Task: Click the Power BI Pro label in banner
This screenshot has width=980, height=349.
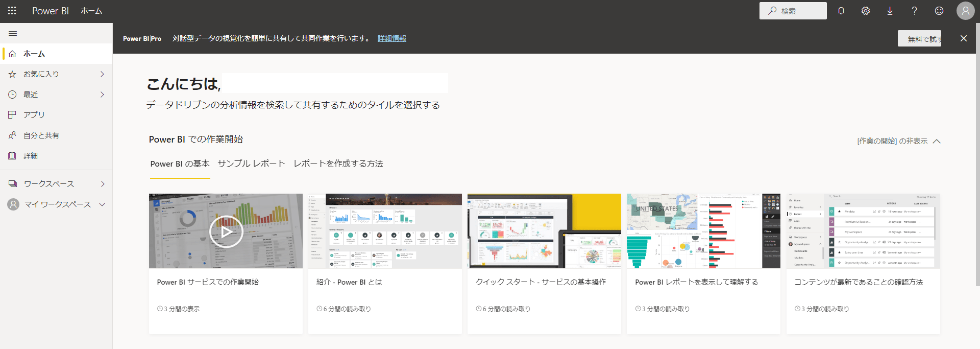Action: point(142,38)
